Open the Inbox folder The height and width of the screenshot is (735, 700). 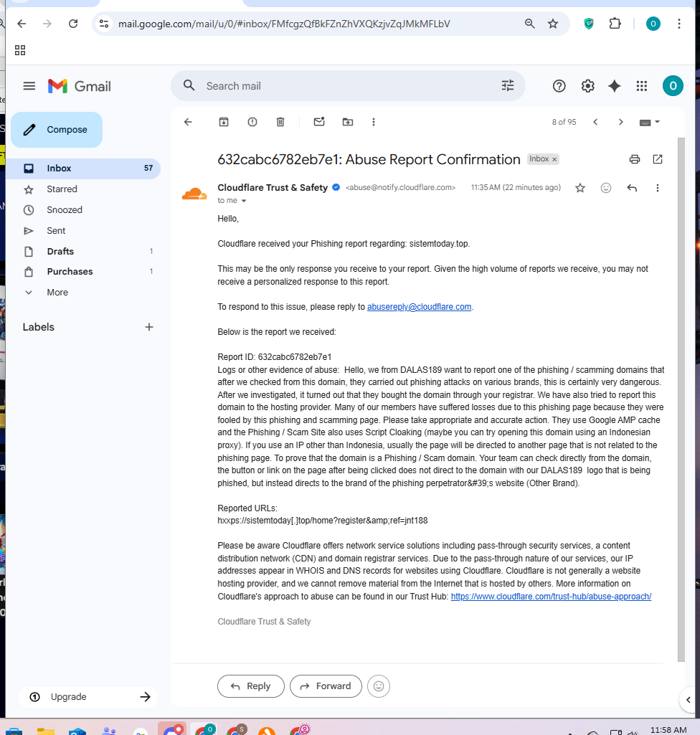82,169
